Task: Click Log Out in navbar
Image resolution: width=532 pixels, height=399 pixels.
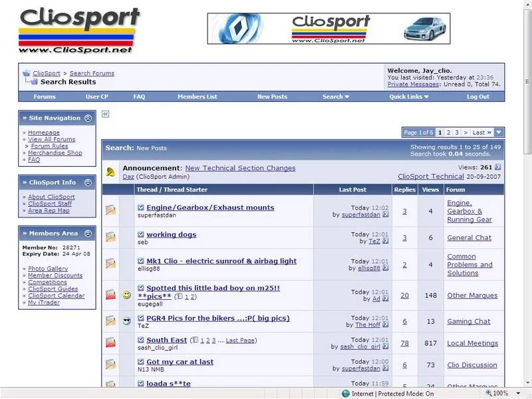Action: (x=478, y=96)
